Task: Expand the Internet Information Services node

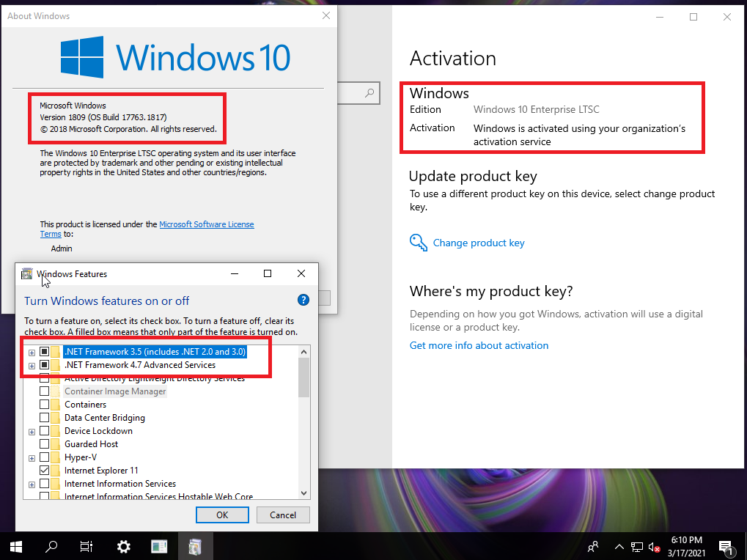Action: coord(32,485)
